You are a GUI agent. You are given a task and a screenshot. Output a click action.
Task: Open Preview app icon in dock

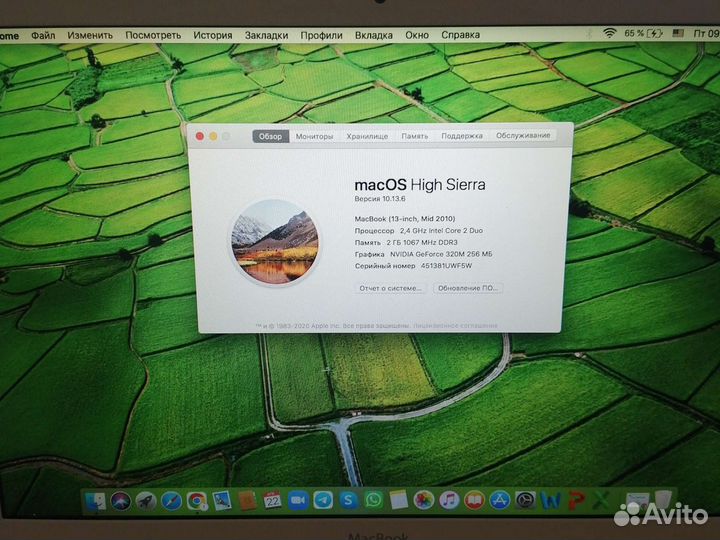click(222, 501)
